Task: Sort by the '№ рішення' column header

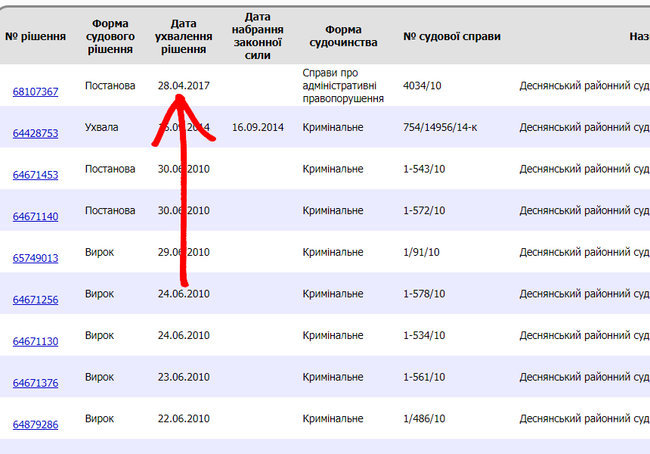Action: click(x=35, y=37)
